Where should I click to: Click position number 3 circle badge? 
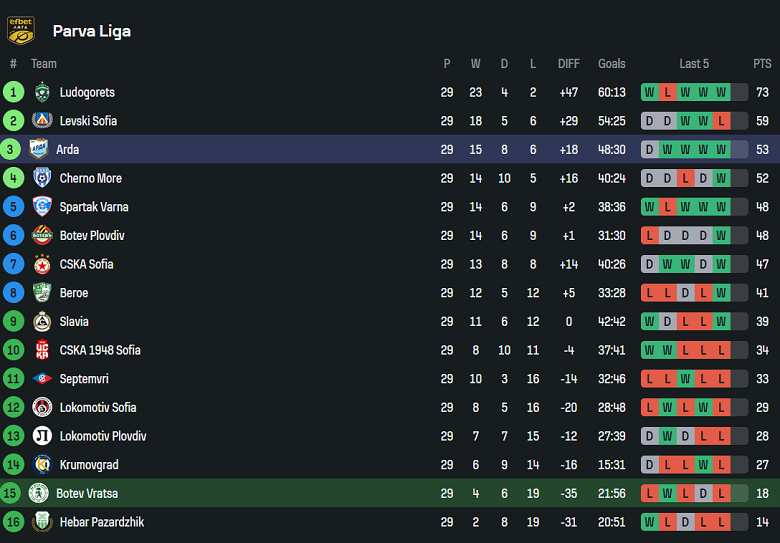[13, 150]
